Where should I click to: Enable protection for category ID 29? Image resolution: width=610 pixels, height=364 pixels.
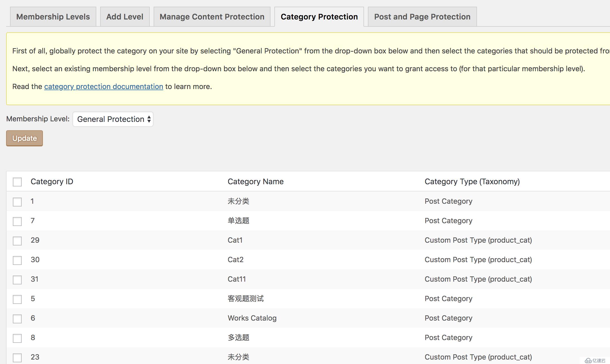(x=17, y=240)
